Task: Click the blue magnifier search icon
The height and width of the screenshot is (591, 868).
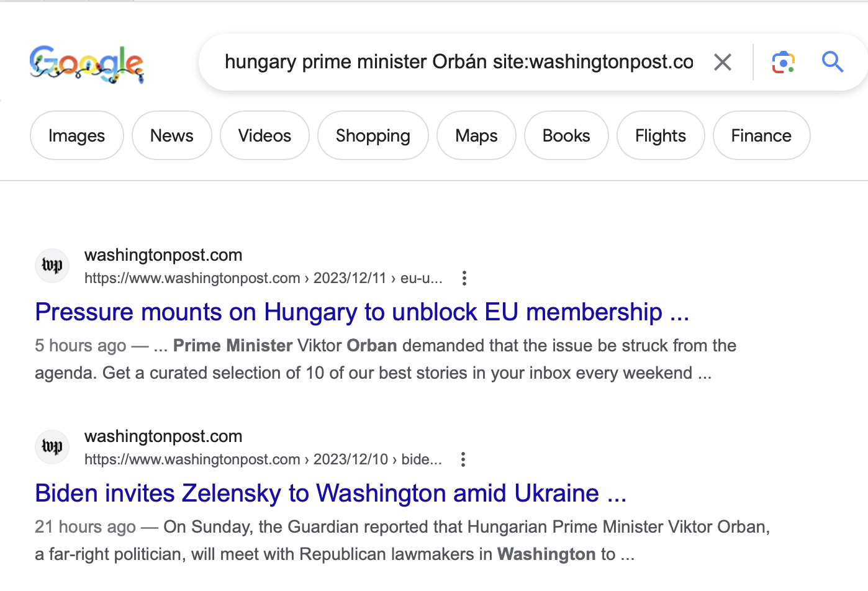Action: point(832,62)
